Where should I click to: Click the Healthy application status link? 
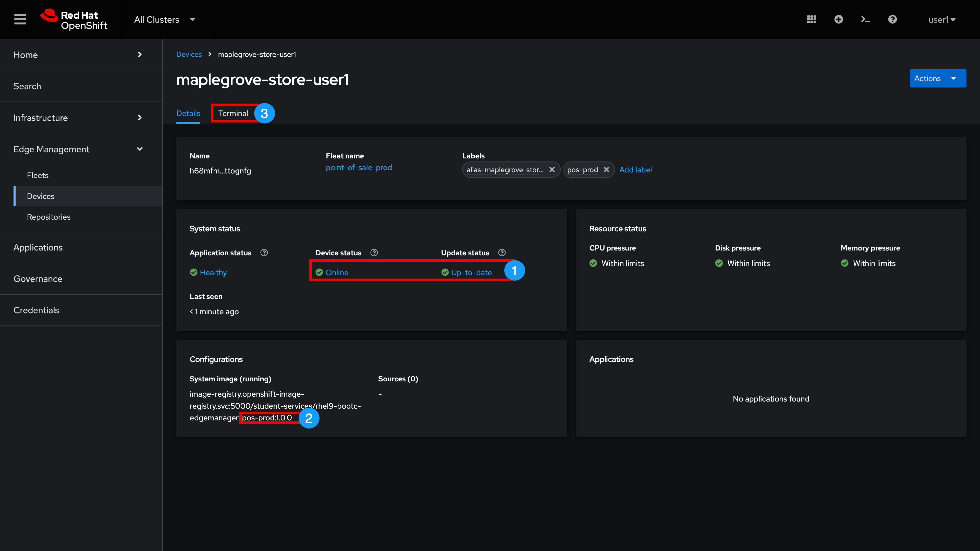point(213,272)
